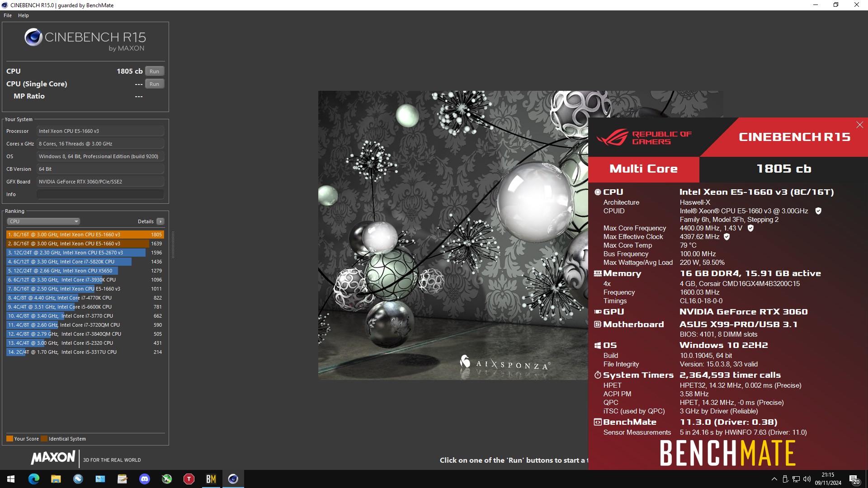The height and width of the screenshot is (488, 868).
Task: Click the BenchMate section icon
Action: tap(598, 422)
